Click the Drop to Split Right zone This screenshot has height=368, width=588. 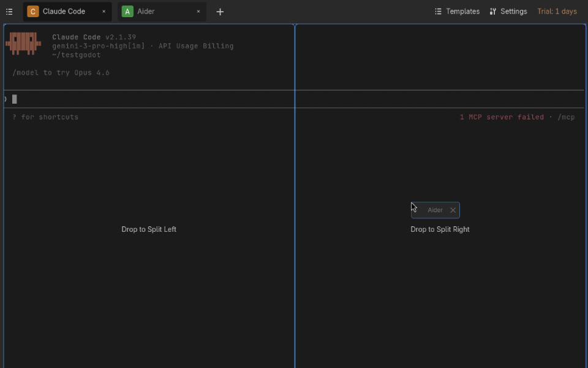(440, 229)
